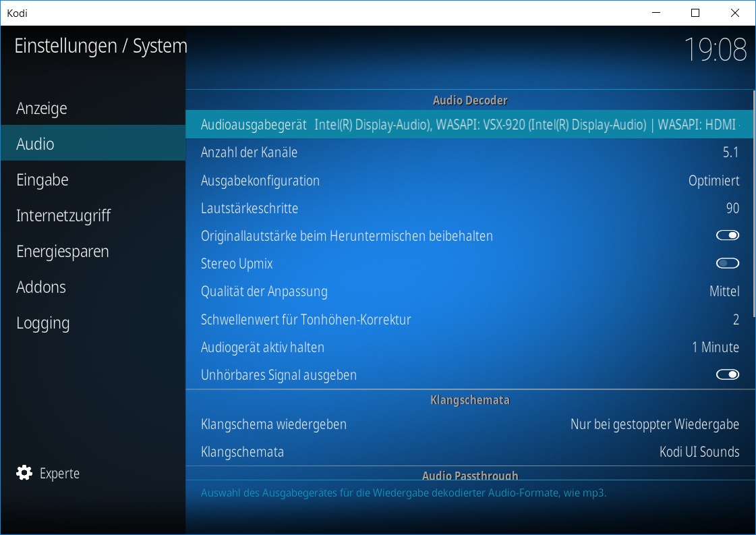Open the Anzeige settings category
Viewport: 756px width, 535px height.
click(93, 108)
